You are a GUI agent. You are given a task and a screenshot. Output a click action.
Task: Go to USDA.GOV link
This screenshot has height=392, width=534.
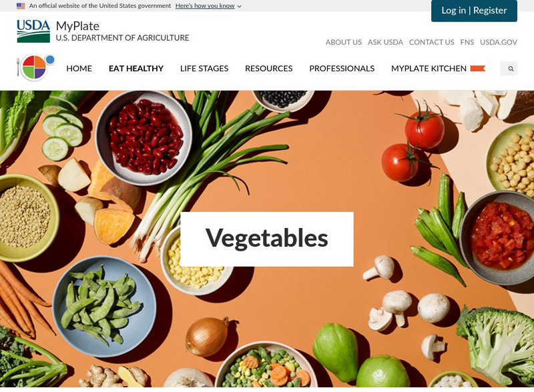(x=498, y=42)
